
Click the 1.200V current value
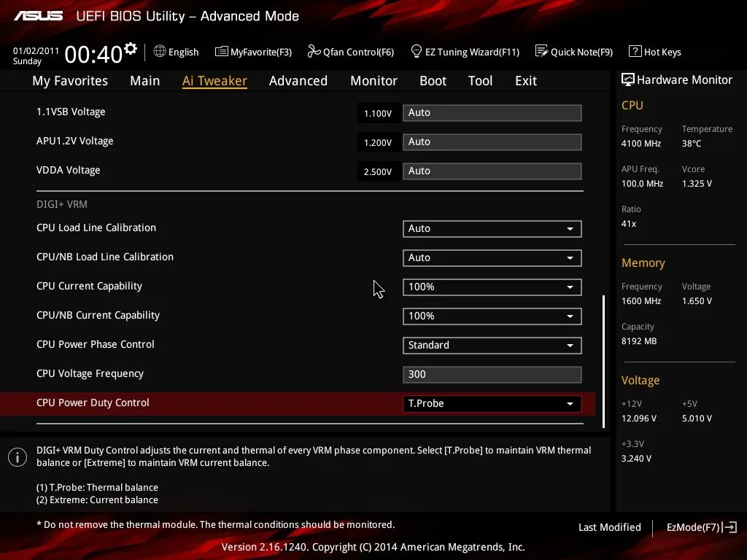point(378,142)
